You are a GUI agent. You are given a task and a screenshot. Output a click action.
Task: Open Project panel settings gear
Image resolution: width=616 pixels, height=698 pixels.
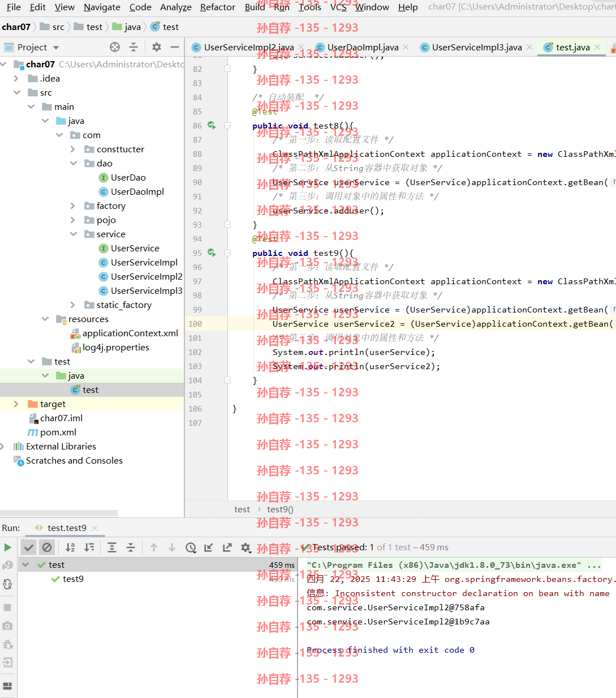(x=157, y=47)
